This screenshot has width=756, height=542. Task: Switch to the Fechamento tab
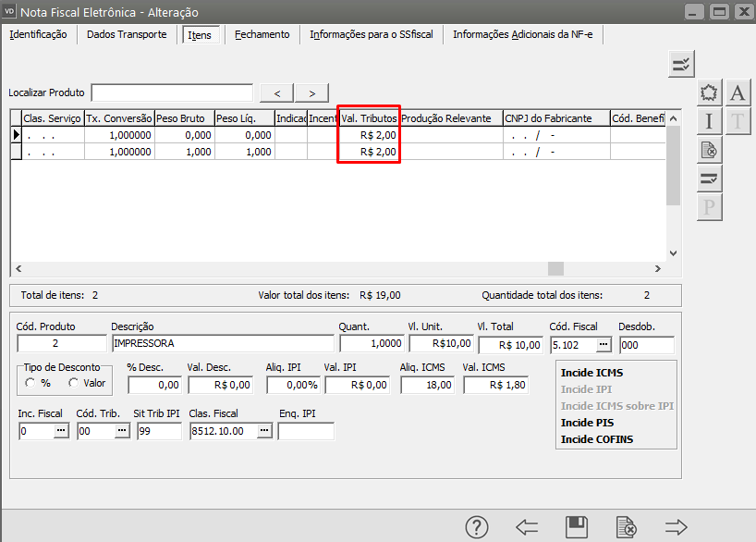point(262,34)
